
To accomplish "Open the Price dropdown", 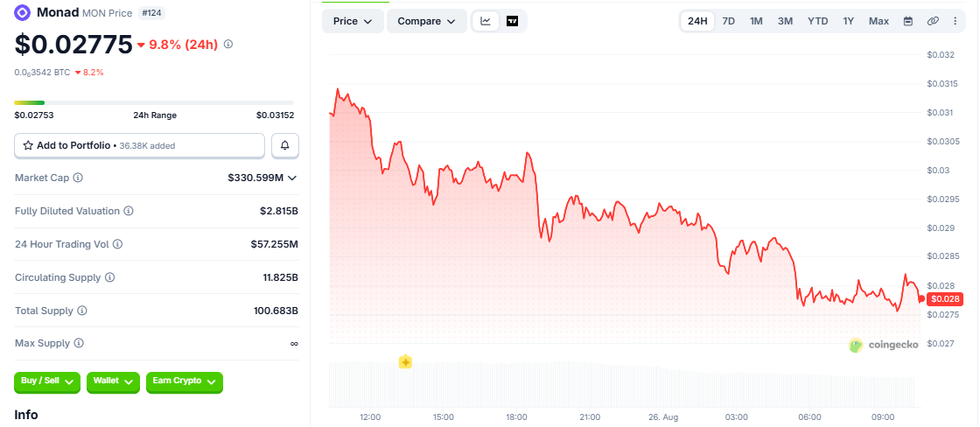I will tap(353, 21).
